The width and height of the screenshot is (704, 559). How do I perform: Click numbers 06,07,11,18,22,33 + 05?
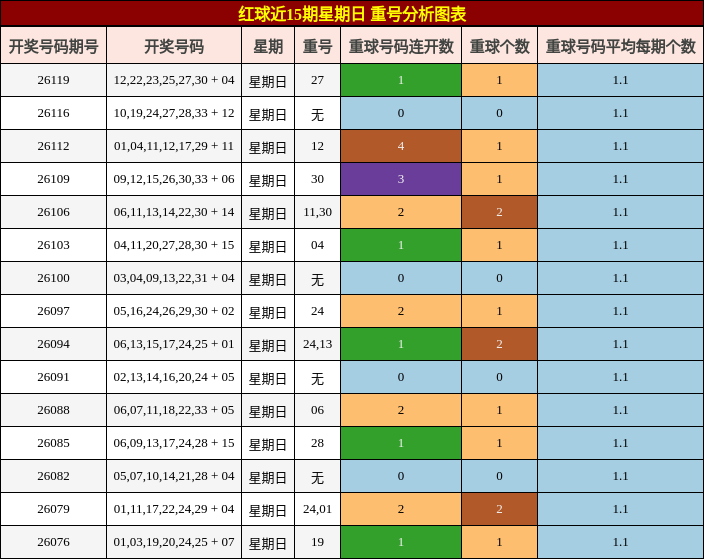(x=174, y=410)
